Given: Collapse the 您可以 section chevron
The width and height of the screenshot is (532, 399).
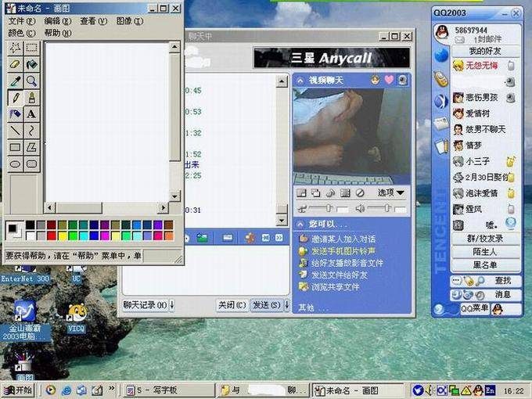Looking at the screenshot, I should click(300, 224).
